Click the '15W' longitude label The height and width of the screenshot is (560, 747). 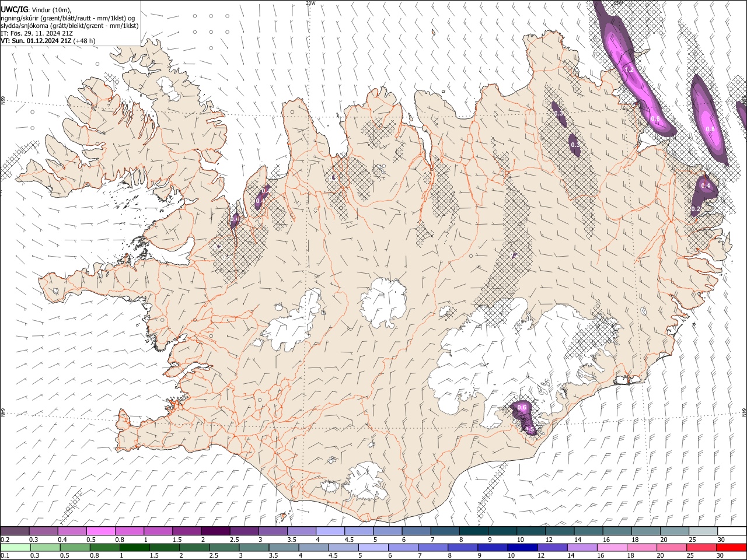[617, 3]
